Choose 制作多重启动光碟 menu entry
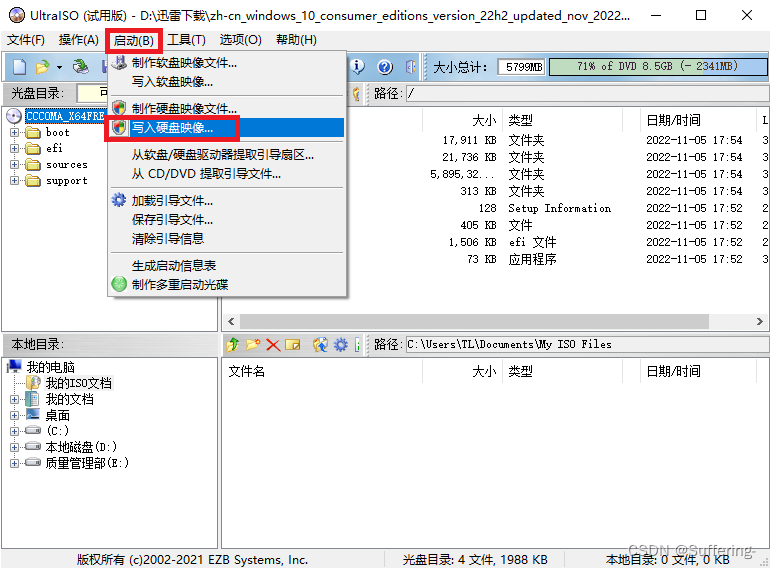Viewport: 771px width, 569px height. pyautogui.click(x=227, y=284)
